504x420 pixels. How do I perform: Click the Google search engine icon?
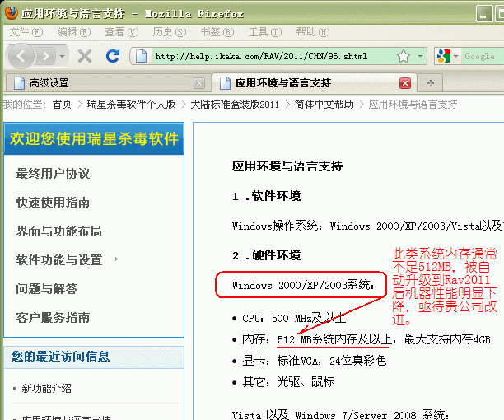pyautogui.click(x=444, y=56)
